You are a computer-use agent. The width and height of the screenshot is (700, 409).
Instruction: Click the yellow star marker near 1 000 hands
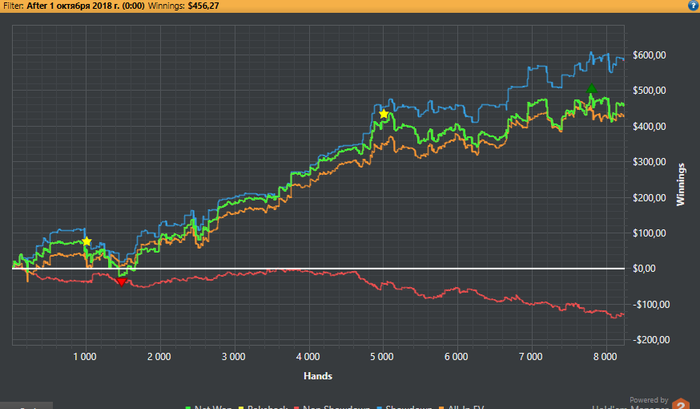(x=87, y=242)
